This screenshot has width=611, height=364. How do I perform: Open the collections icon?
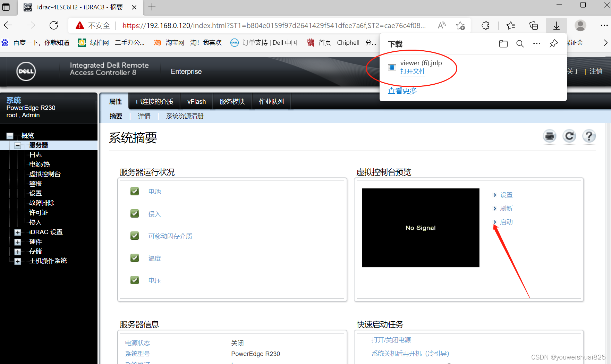click(x=534, y=25)
